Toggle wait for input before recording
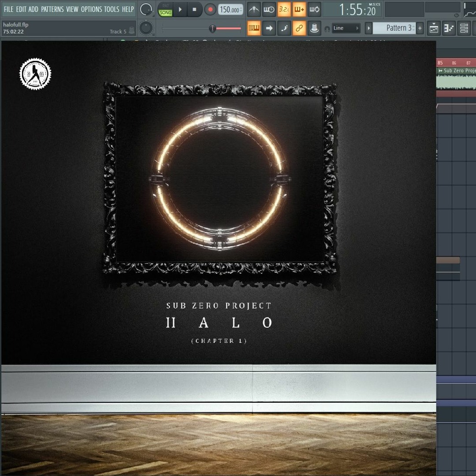 (x=269, y=9)
